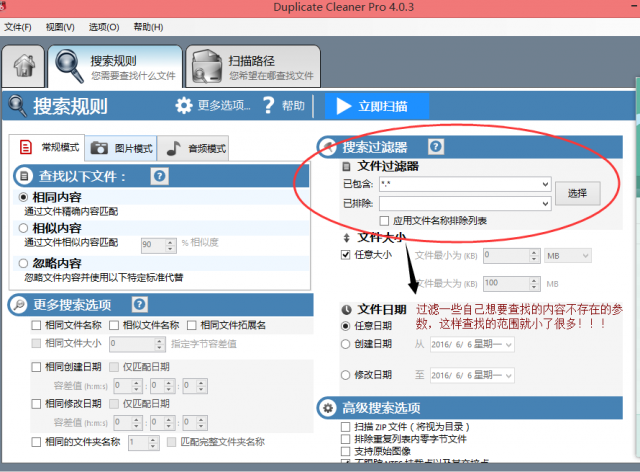This screenshot has width=640, height=472.
Task: Enable 支持原始图像 checkbox
Action: tap(345, 451)
